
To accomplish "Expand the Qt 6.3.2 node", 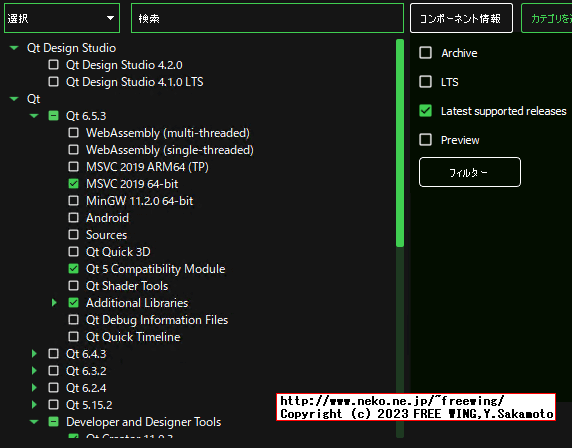I will pyautogui.click(x=34, y=371).
